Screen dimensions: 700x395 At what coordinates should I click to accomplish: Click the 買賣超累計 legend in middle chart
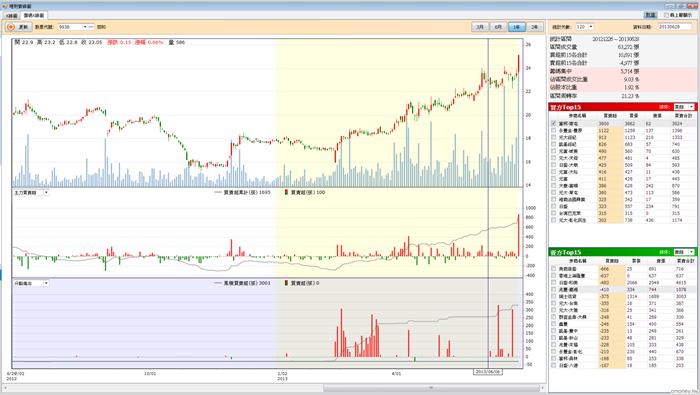(242, 193)
